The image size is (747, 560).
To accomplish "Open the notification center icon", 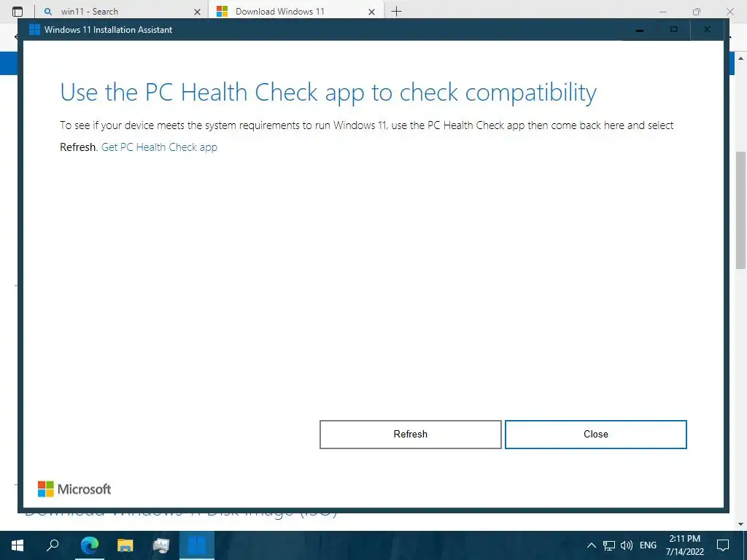I will coord(723,545).
